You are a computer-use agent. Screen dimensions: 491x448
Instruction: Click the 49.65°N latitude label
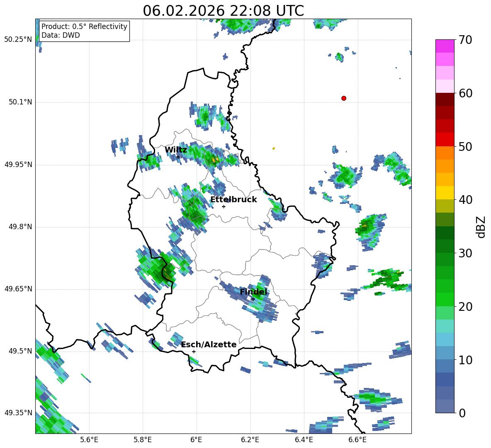tap(18, 288)
